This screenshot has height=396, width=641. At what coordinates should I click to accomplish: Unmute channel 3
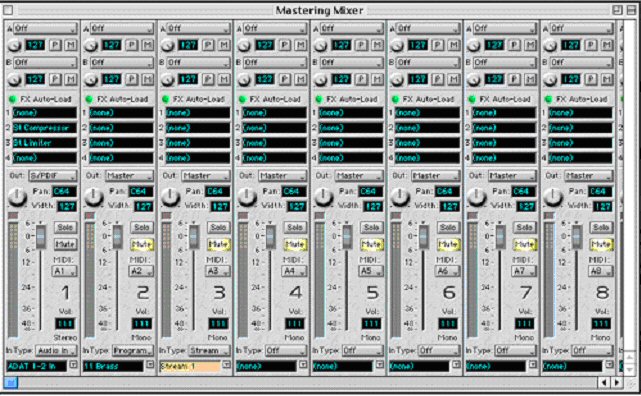point(218,244)
